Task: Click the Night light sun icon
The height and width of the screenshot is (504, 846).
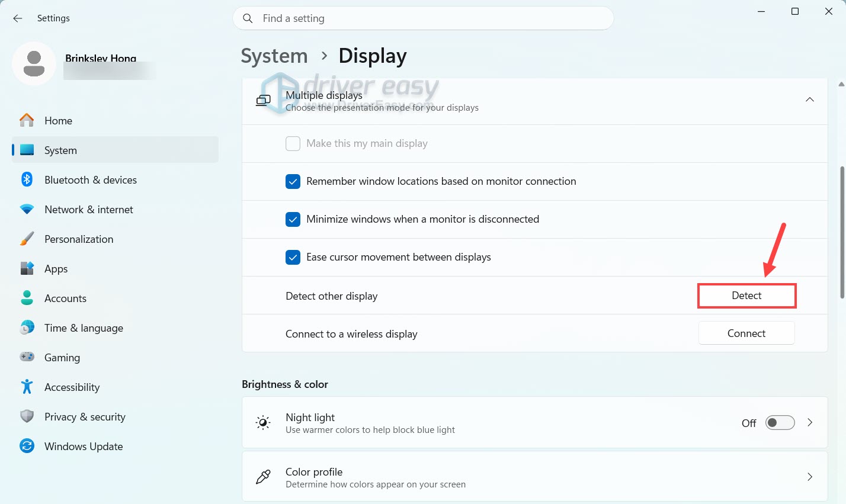Action: click(x=263, y=422)
